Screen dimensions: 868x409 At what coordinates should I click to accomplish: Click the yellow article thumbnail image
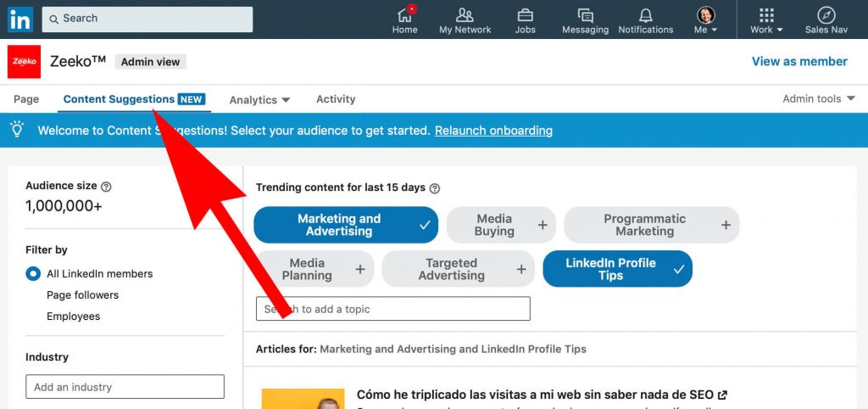[x=303, y=399]
